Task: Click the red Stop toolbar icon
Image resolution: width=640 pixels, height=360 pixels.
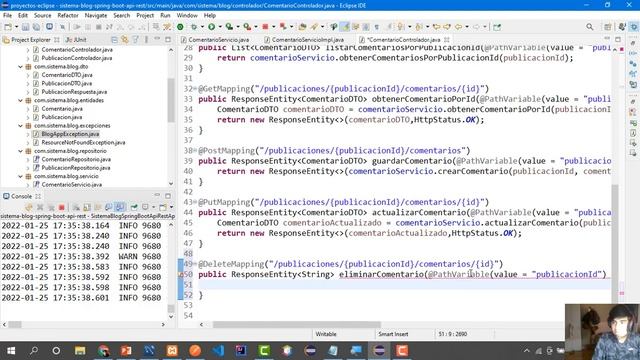Action: [x=265, y=27]
